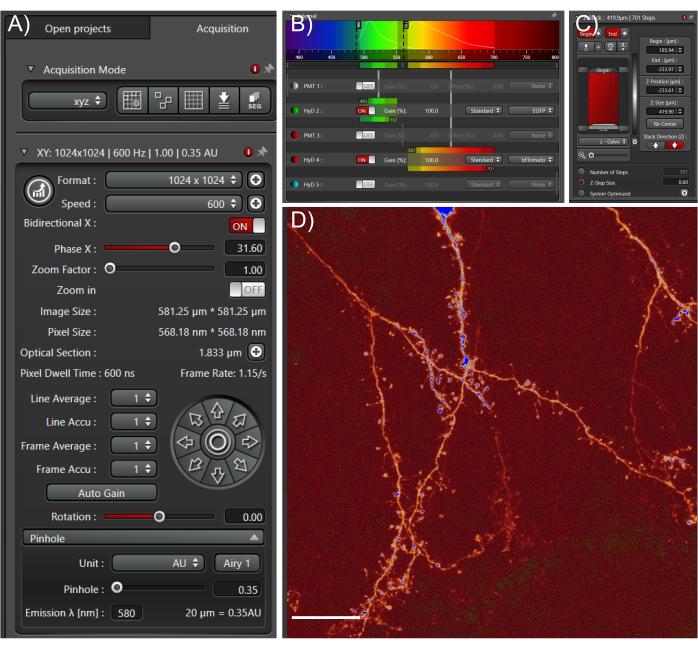This screenshot has width=698, height=649.
Task: Toggle the HyD 2 detector ON switch
Action: (366, 111)
